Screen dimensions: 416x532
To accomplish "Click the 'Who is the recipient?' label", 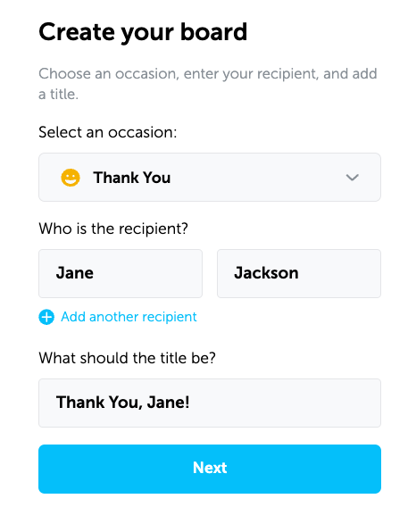I will pyautogui.click(x=113, y=229).
